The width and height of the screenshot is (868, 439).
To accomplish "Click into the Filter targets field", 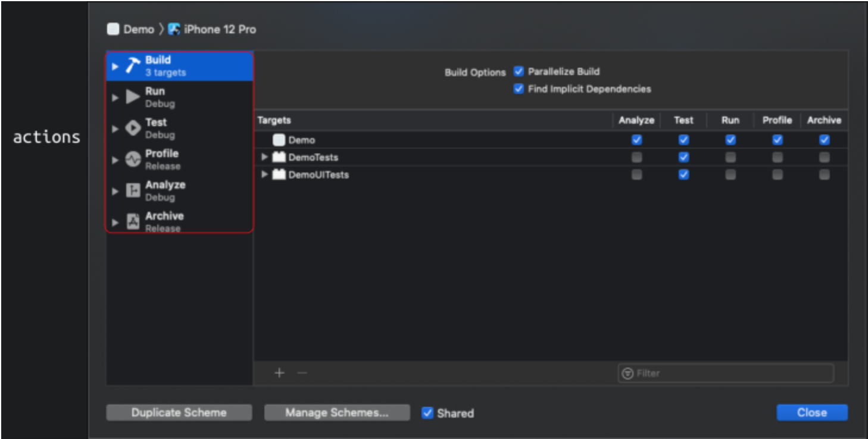I will 726,374.
